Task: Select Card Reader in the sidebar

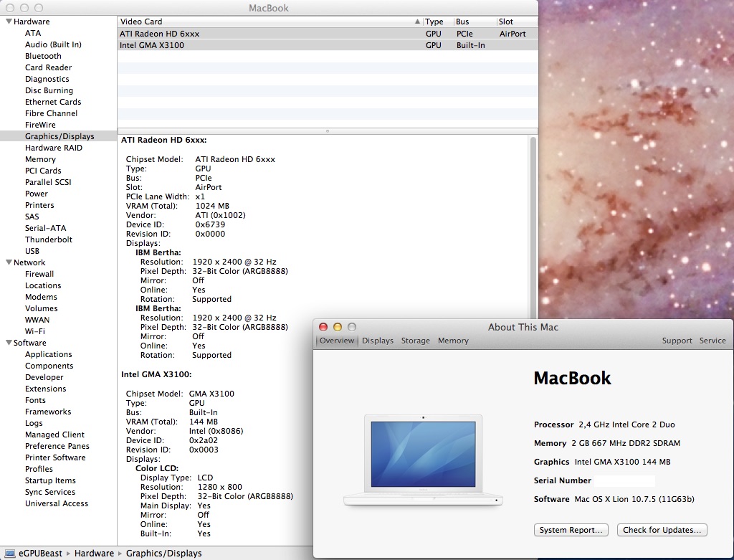Action: (48, 67)
